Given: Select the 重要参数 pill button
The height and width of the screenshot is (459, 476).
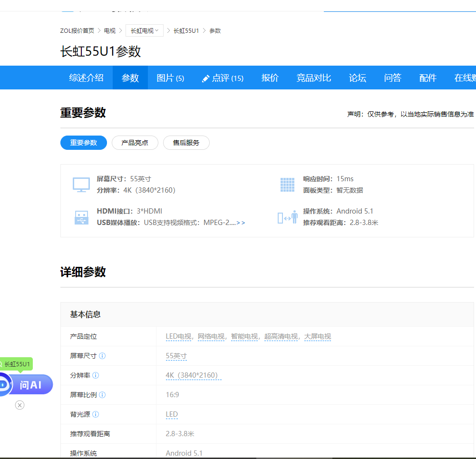Looking at the screenshot, I should (84, 143).
